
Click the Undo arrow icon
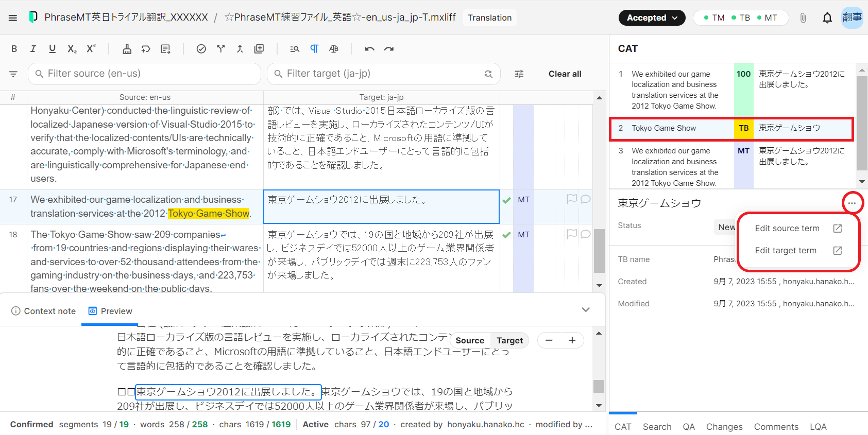369,49
